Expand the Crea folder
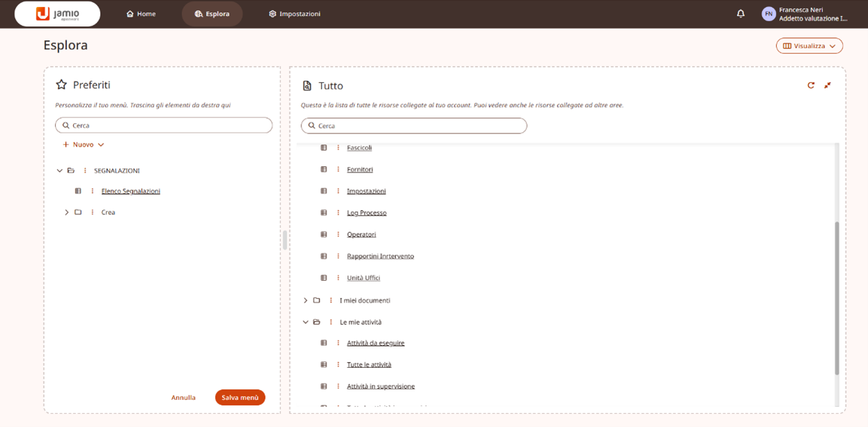Screen dimensions: 868x427 pyautogui.click(x=67, y=212)
